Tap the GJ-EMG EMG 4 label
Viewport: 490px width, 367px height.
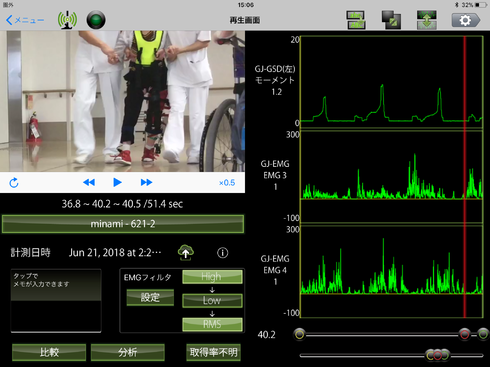275,270
